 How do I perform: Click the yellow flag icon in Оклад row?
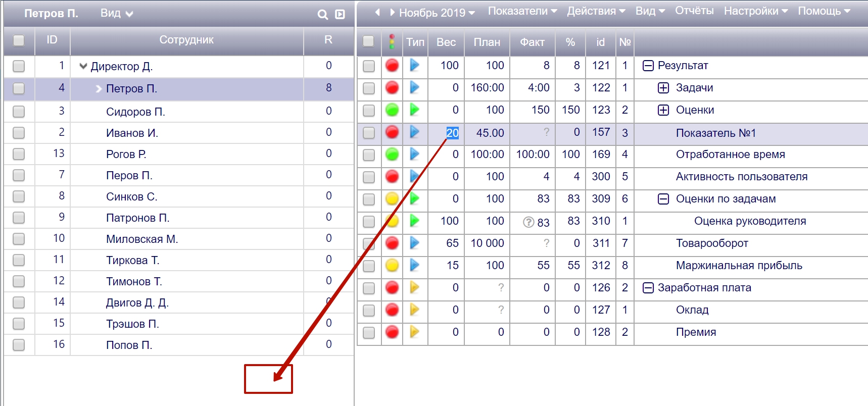414,310
